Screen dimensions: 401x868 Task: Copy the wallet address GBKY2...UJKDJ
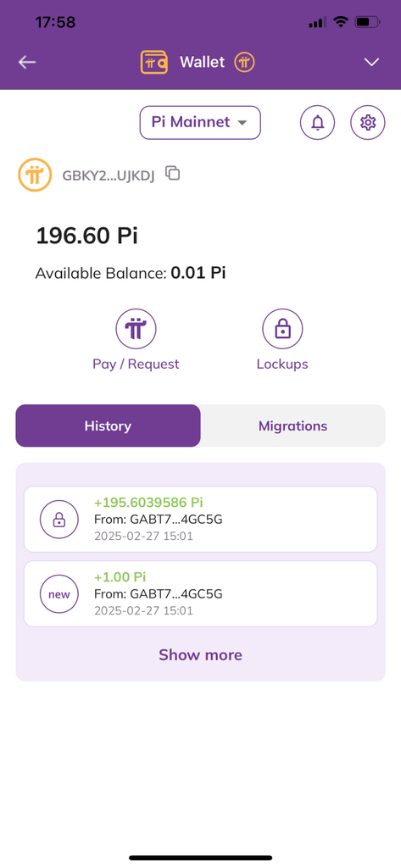pyautogui.click(x=173, y=173)
